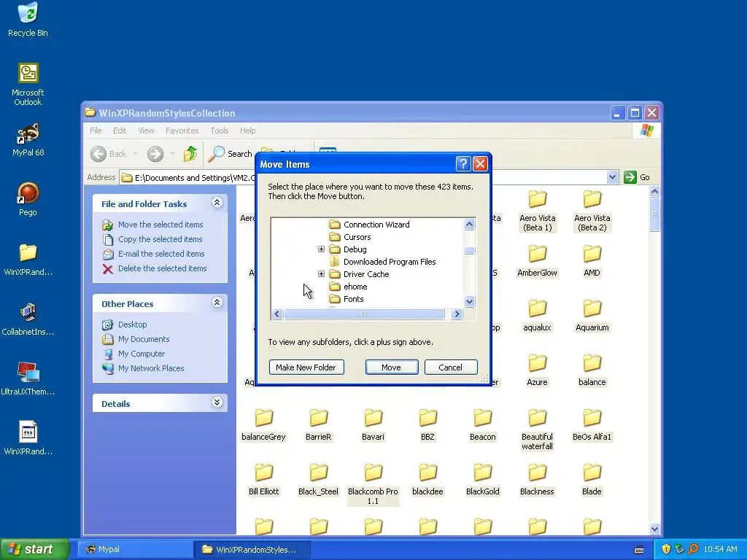Select the Aquarium folder

click(592, 315)
